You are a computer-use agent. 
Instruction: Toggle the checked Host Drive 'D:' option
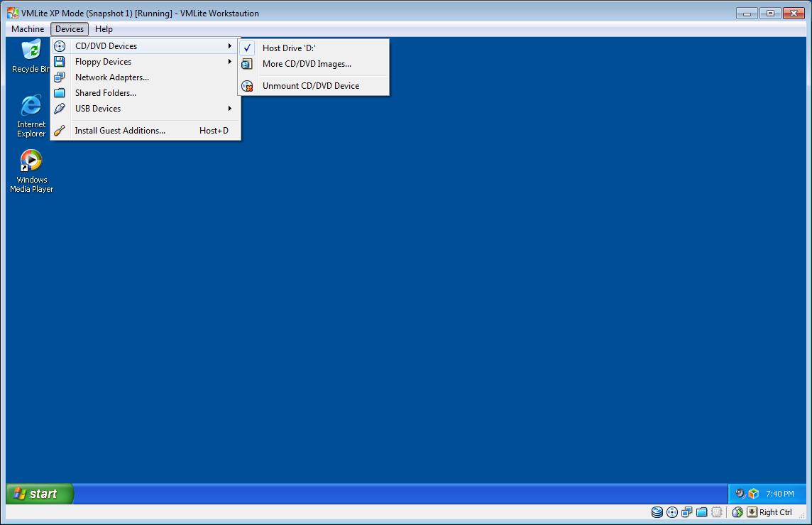click(x=313, y=48)
